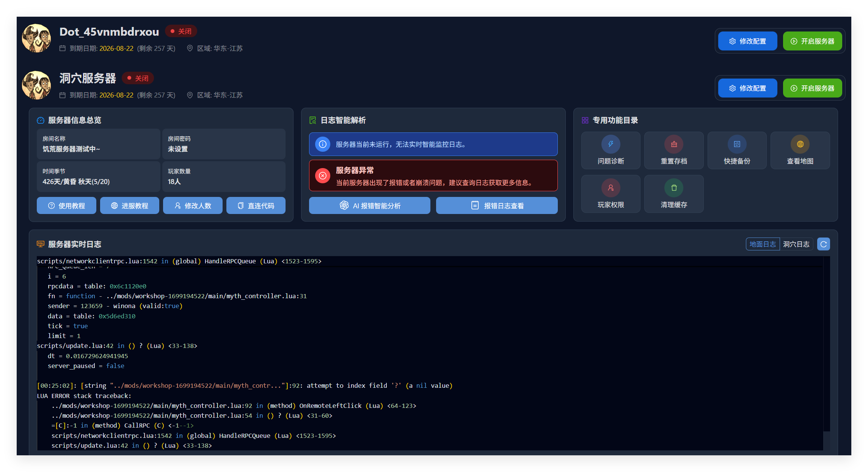Start the Dot_45vnmbdrxou server with 开启服务器

[812, 41]
